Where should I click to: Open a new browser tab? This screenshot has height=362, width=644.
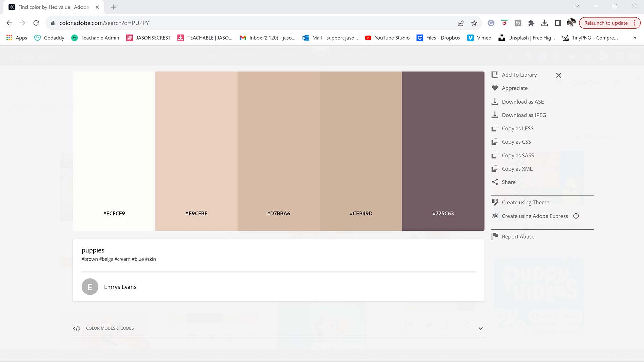113,7
